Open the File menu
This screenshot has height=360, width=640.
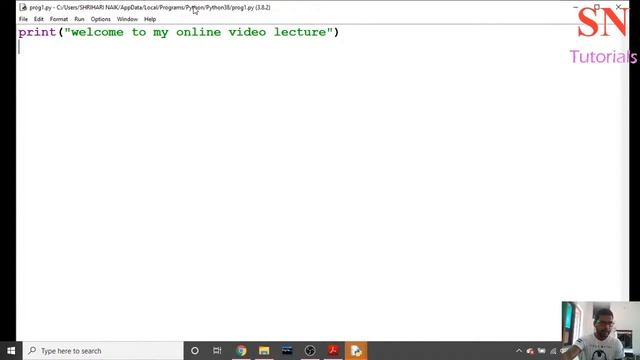pos(23,19)
